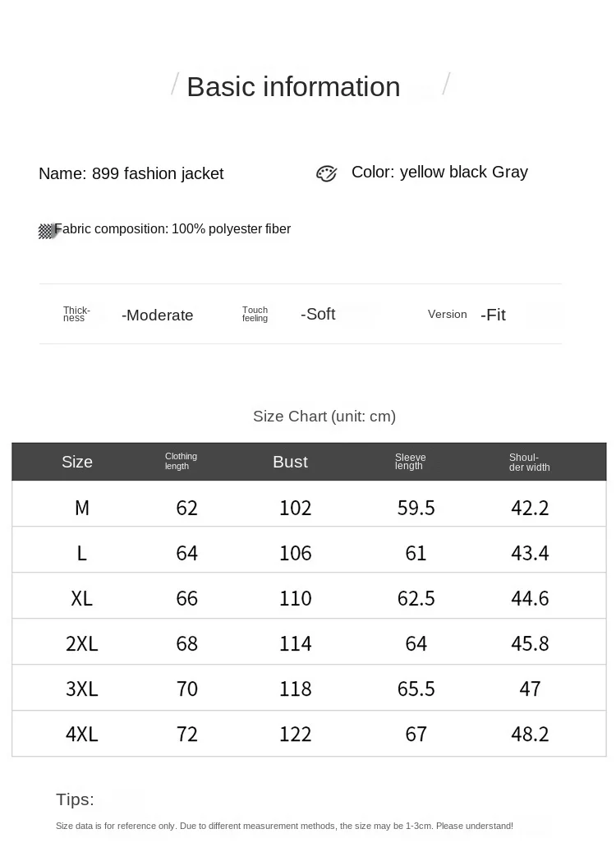
Task: Click the Size column header
Action: pos(77,462)
